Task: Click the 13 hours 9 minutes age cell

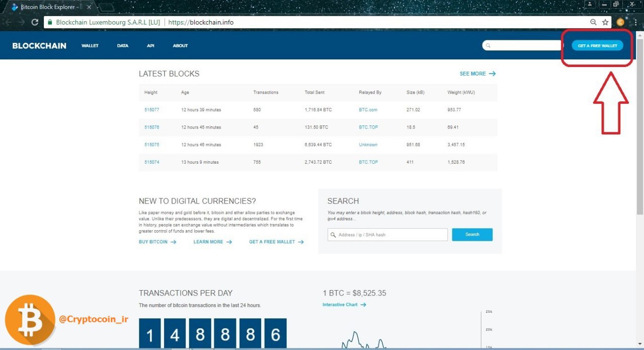Action: [x=200, y=162]
